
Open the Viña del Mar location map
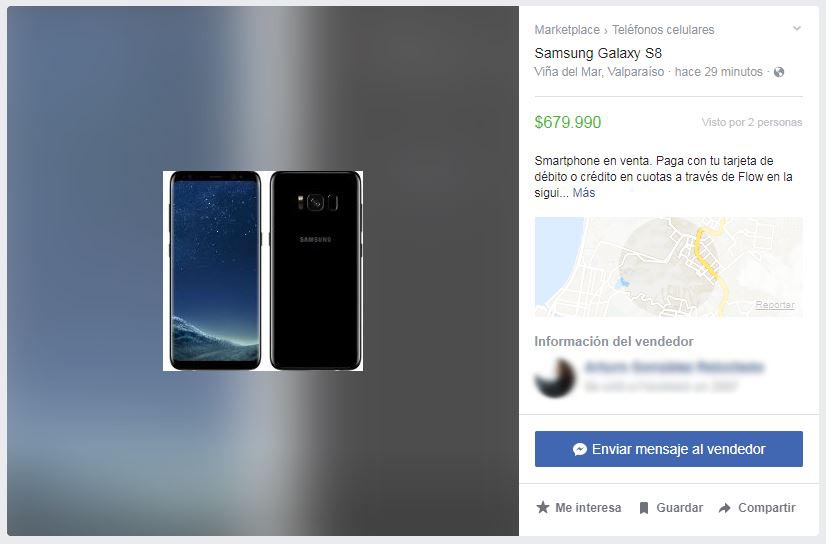(x=668, y=267)
